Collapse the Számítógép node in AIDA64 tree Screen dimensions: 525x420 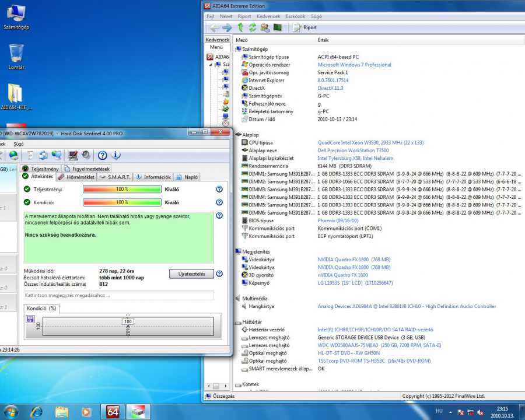(211, 65)
